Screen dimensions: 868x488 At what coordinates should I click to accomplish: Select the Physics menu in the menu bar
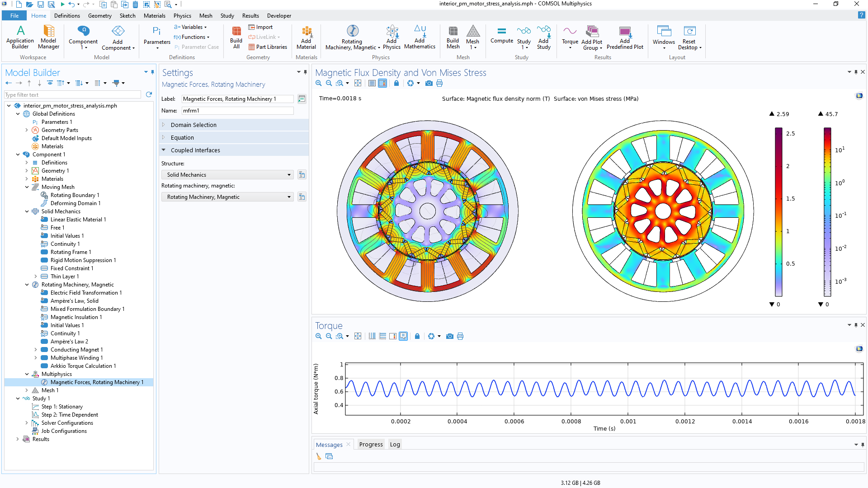[x=180, y=15]
